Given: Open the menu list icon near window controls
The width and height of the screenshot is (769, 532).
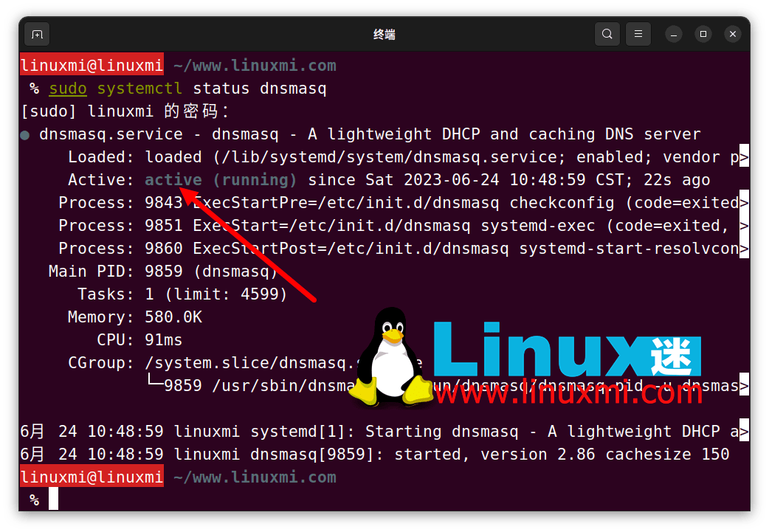Looking at the screenshot, I should (638, 34).
